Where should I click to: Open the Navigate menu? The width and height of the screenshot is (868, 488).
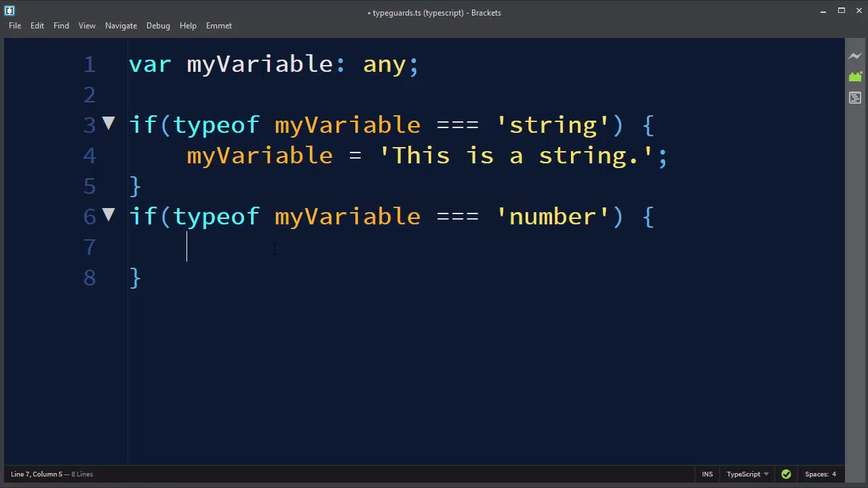tap(121, 26)
